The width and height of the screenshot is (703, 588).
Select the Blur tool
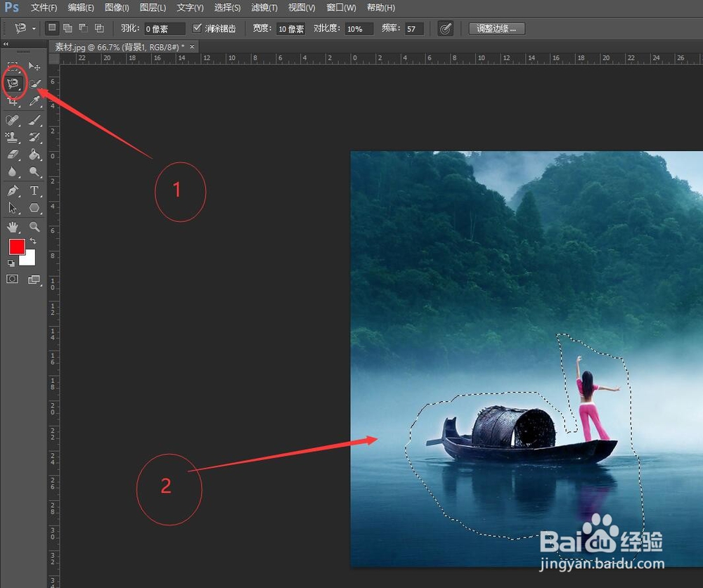click(13, 172)
